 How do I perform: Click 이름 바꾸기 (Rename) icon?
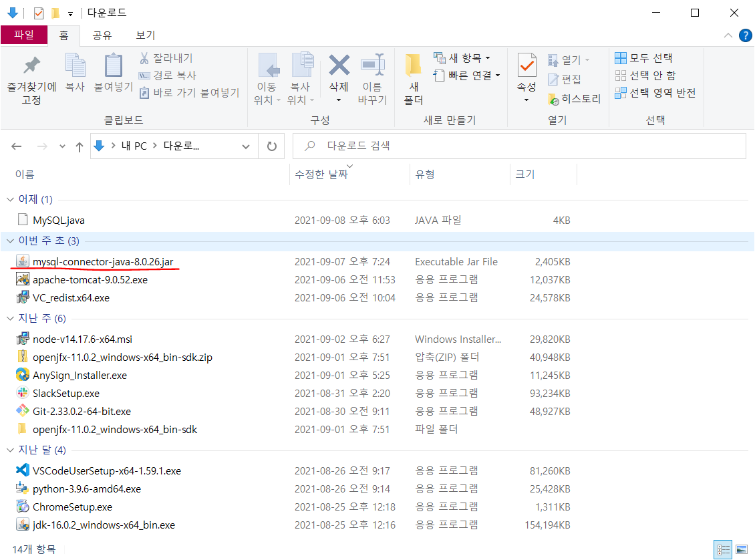pos(373,65)
